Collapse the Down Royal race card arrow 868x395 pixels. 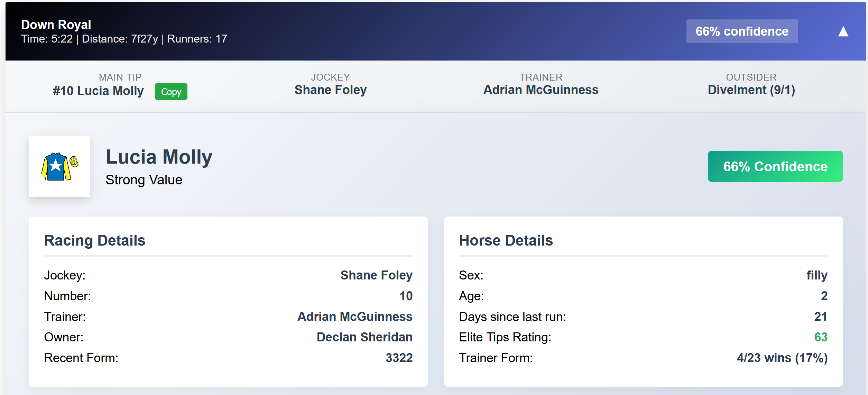(x=843, y=31)
